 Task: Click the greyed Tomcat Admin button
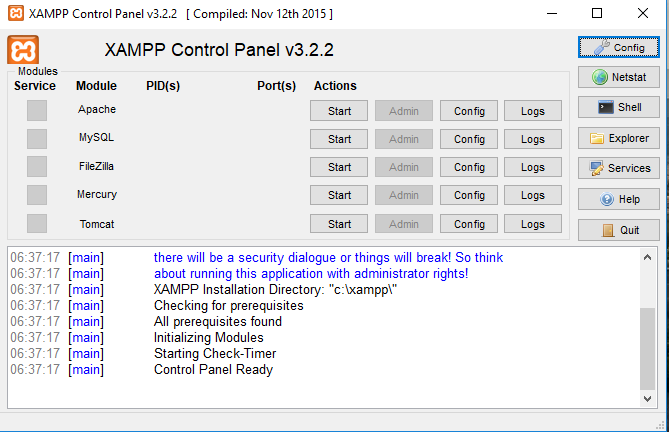point(404,223)
